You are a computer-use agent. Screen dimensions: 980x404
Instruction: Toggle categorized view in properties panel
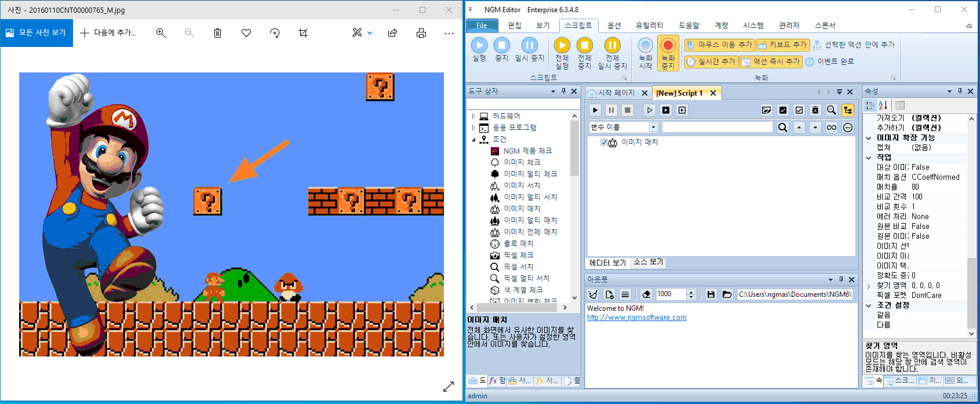coord(870,105)
